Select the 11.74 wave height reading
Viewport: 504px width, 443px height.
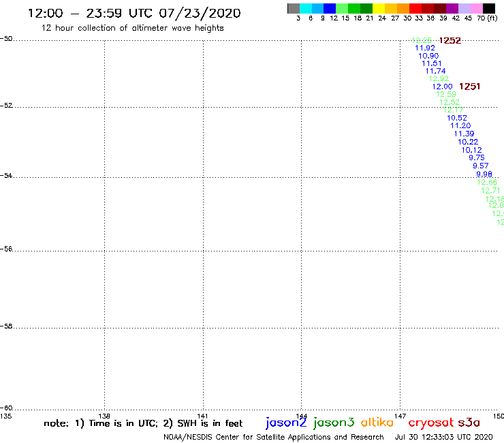(x=435, y=71)
